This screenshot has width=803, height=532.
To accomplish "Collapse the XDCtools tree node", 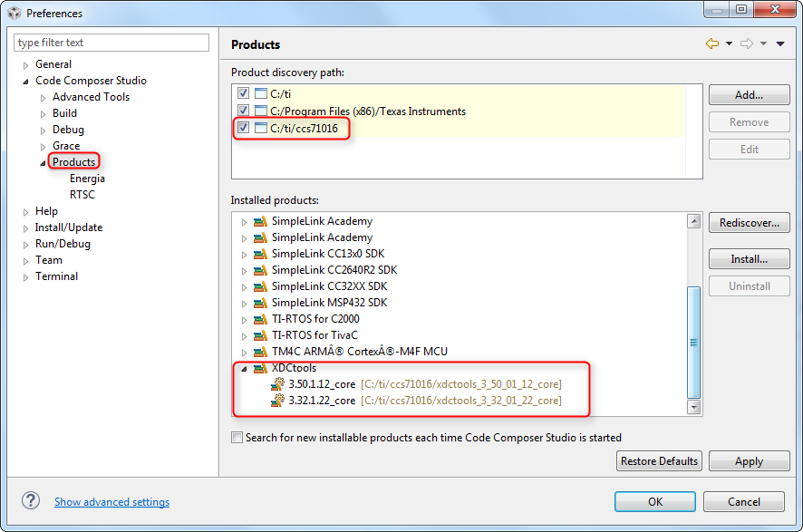I will point(245,369).
